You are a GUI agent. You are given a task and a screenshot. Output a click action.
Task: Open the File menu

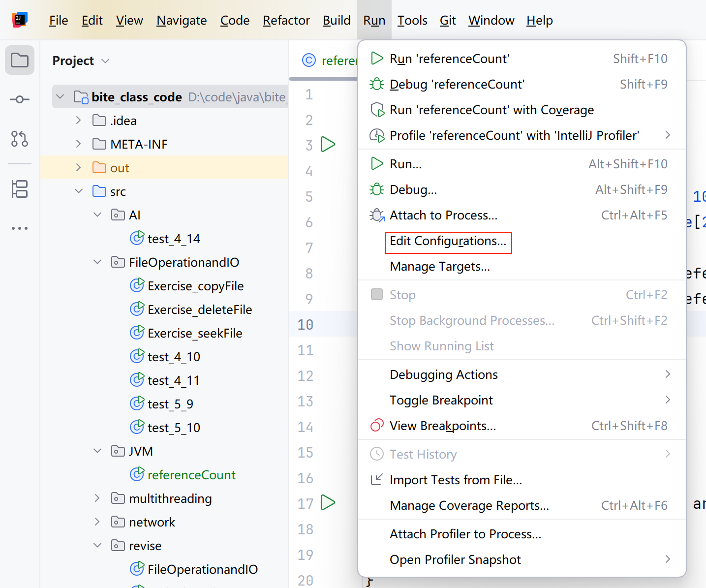(59, 20)
